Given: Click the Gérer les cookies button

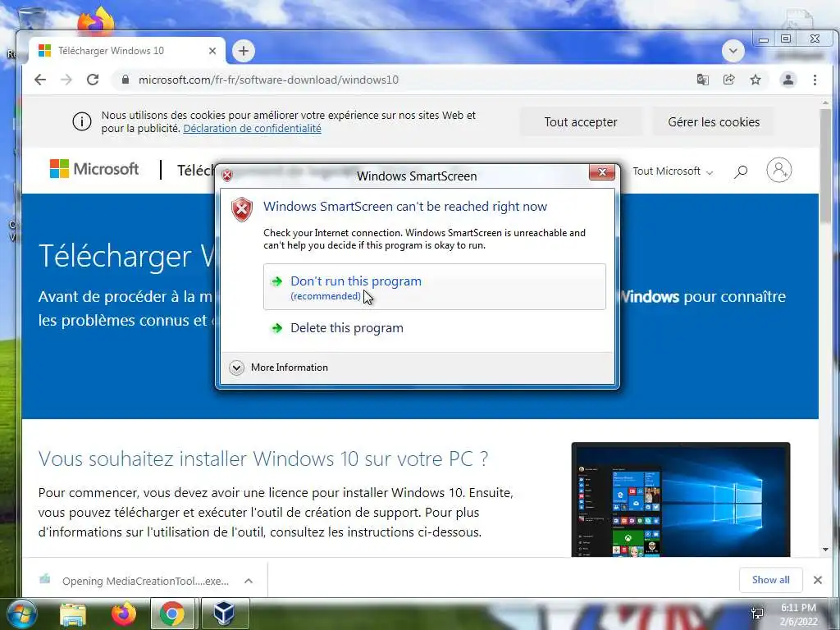Looking at the screenshot, I should pyautogui.click(x=714, y=122).
